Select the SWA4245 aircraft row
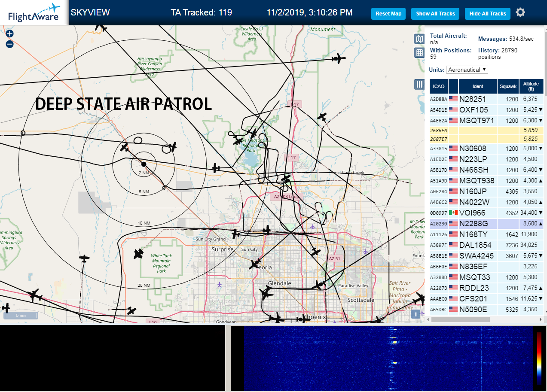Image resolution: width=547 pixels, height=392 pixels. [486, 255]
